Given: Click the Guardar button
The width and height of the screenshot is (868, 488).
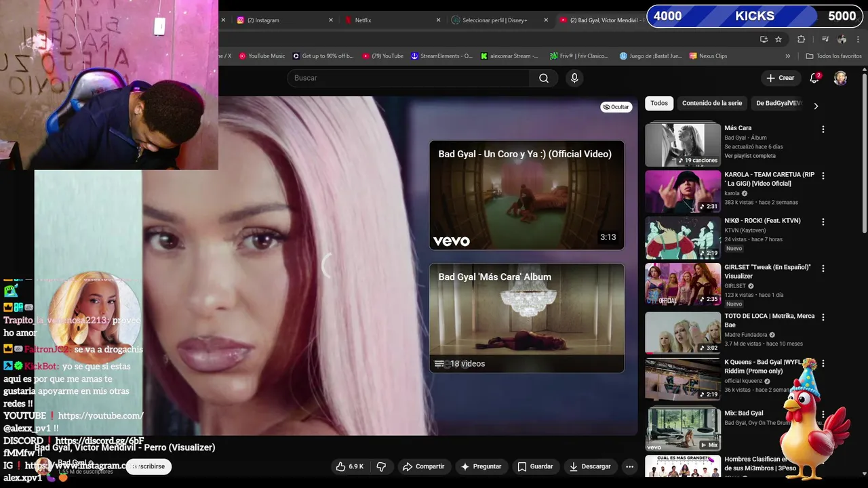Looking at the screenshot, I should (x=535, y=466).
